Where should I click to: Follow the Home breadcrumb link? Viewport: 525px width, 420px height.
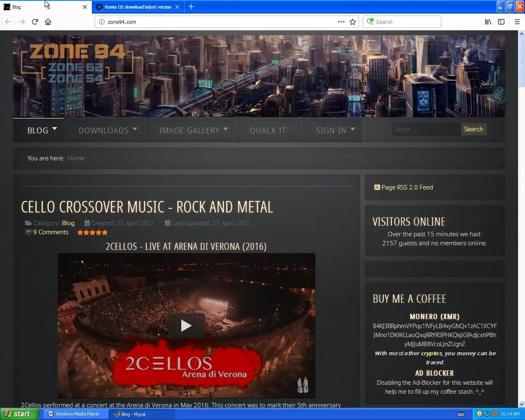pos(76,158)
